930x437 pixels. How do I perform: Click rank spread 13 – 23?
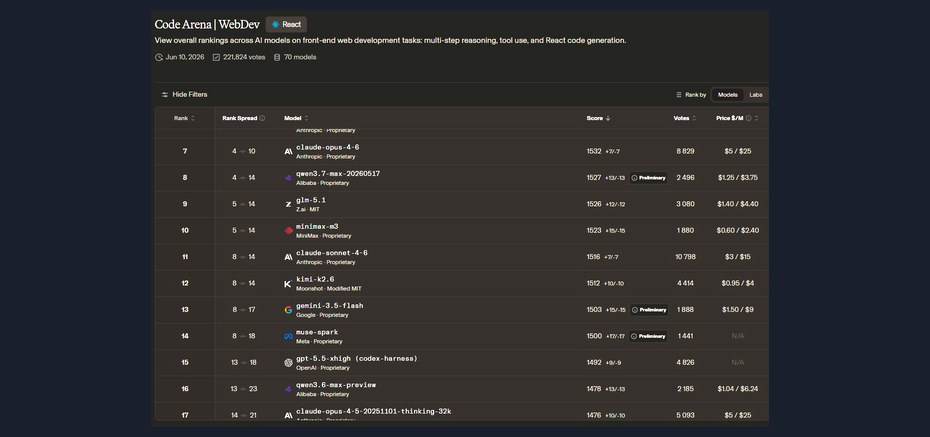pyautogui.click(x=244, y=389)
